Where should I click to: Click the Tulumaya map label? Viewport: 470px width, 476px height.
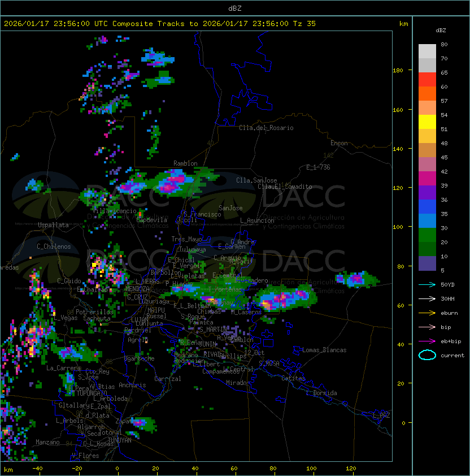click(193, 249)
